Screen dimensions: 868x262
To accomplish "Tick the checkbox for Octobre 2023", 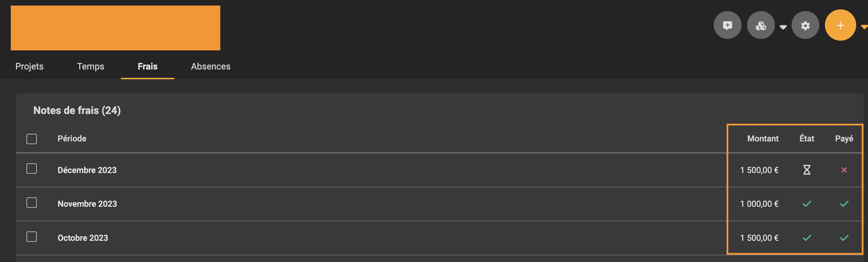I will (x=32, y=237).
